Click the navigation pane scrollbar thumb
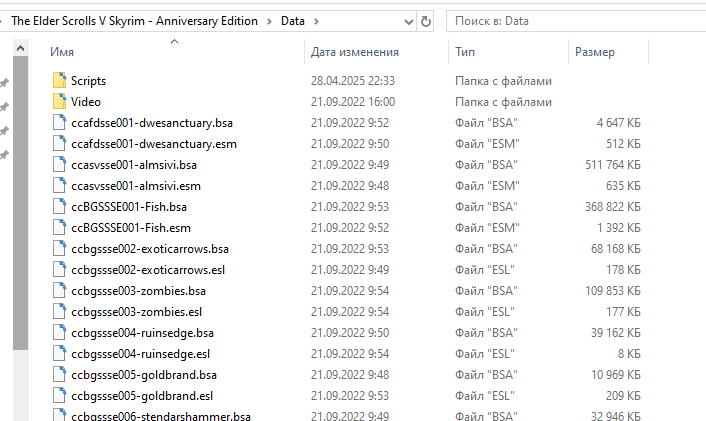Image resolution: width=706 pixels, height=421 pixels. point(20,203)
